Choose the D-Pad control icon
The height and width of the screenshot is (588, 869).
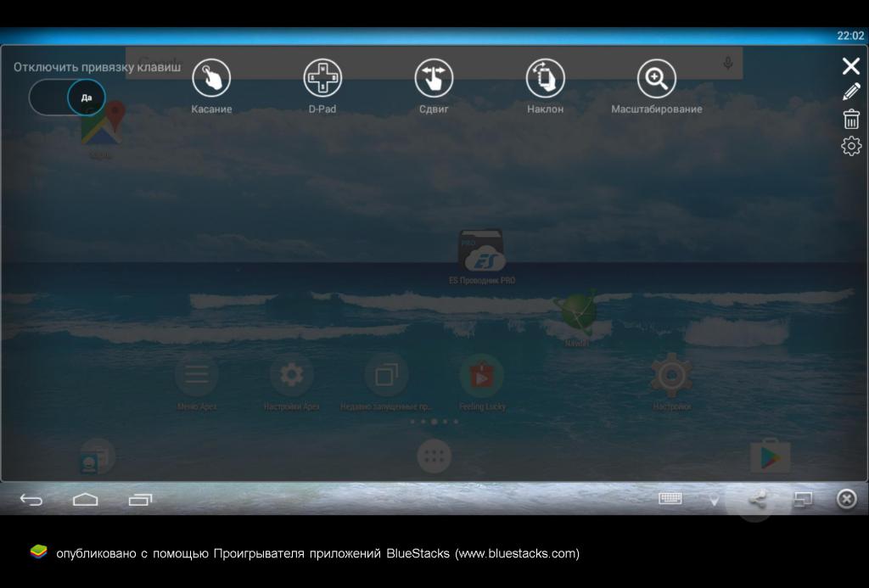(x=322, y=77)
